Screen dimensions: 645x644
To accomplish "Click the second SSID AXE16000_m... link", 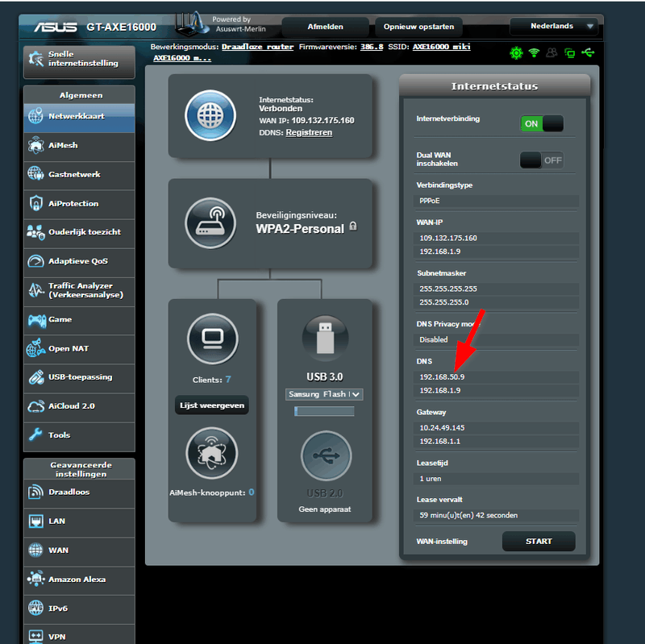I will tap(182, 58).
